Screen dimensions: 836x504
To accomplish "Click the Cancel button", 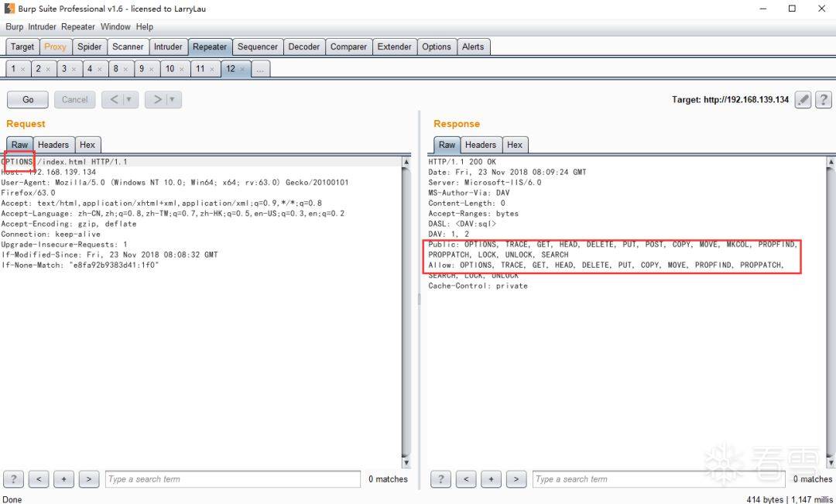I will (x=74, y=99).
